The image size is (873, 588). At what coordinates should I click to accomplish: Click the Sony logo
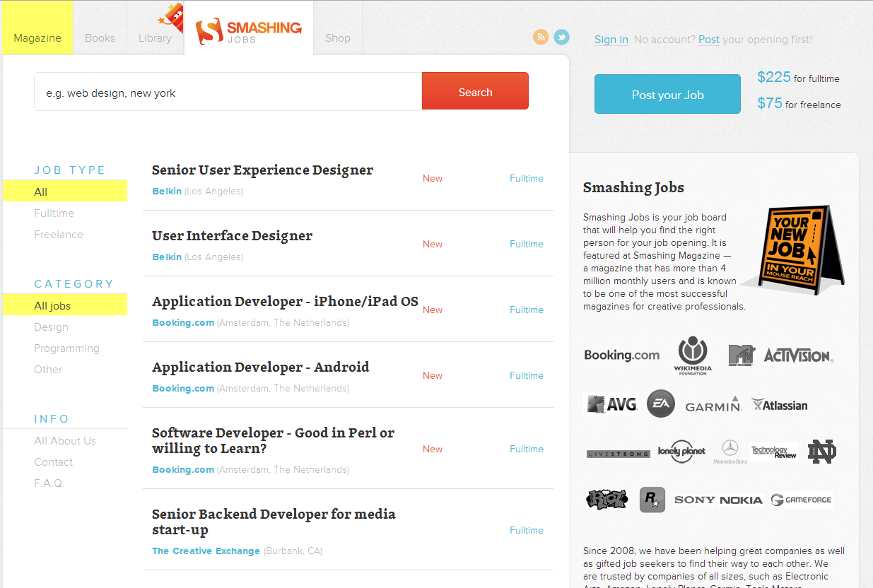pos(695,500)
